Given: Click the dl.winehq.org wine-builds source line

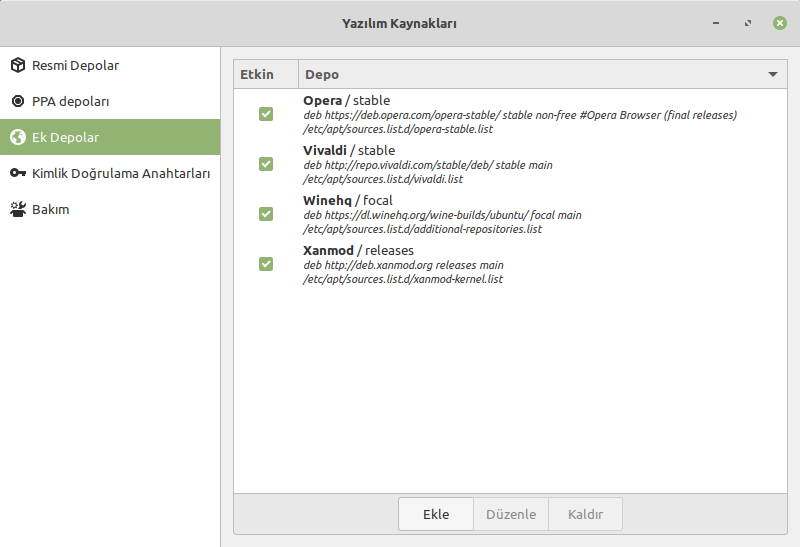Looking at the screenshot, I should pyautogui.click(x=442, y=215).
